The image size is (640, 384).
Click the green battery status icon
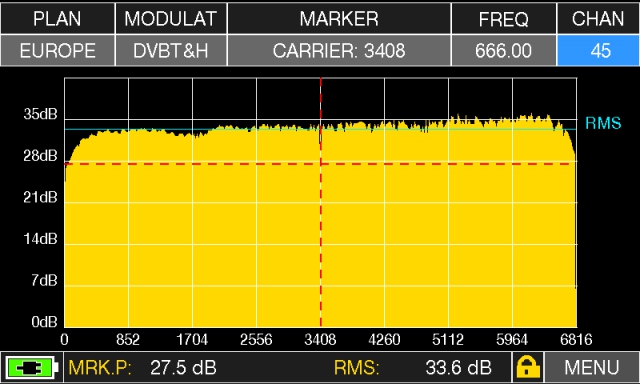pyautogui.click(x=31, y=368)
